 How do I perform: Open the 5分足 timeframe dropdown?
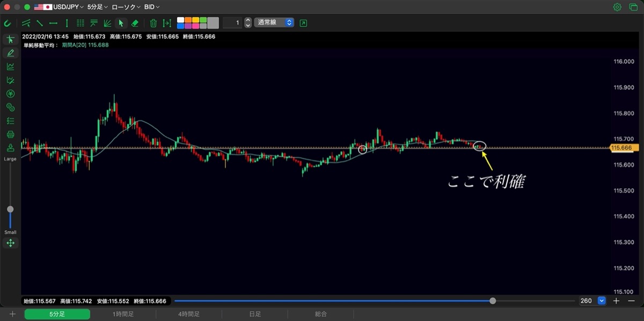click(x=98, y=7)
